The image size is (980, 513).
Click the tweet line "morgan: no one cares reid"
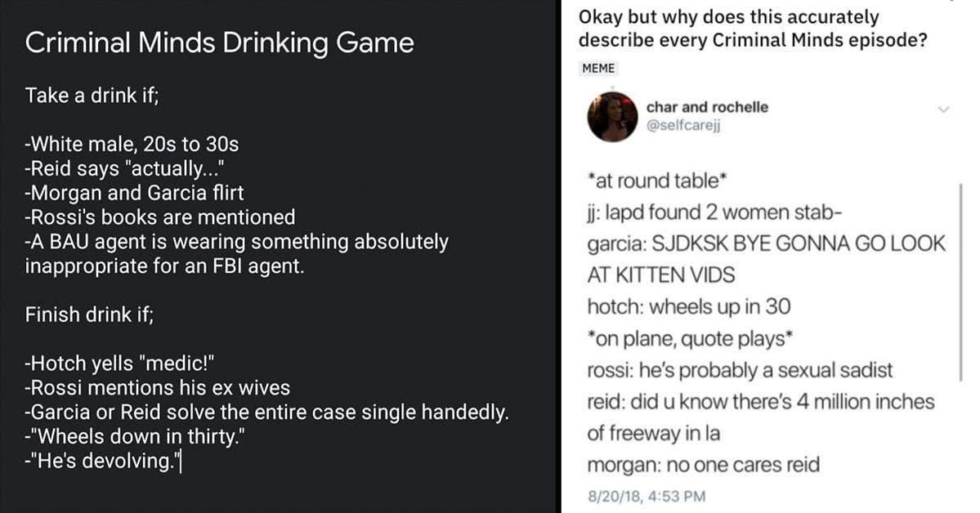(x=703, y=465)
